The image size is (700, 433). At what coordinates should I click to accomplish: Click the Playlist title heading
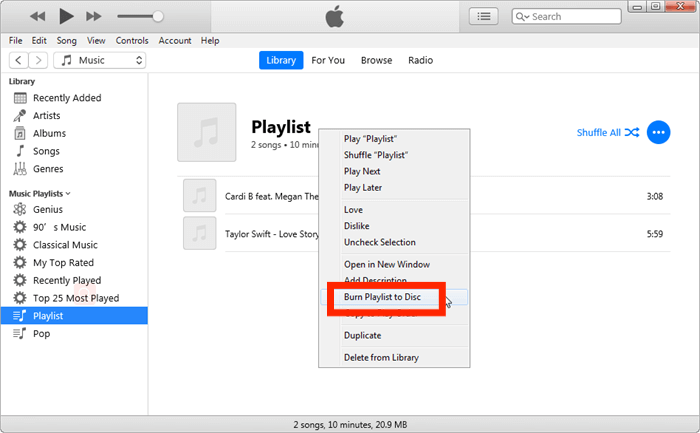[281, 127]
